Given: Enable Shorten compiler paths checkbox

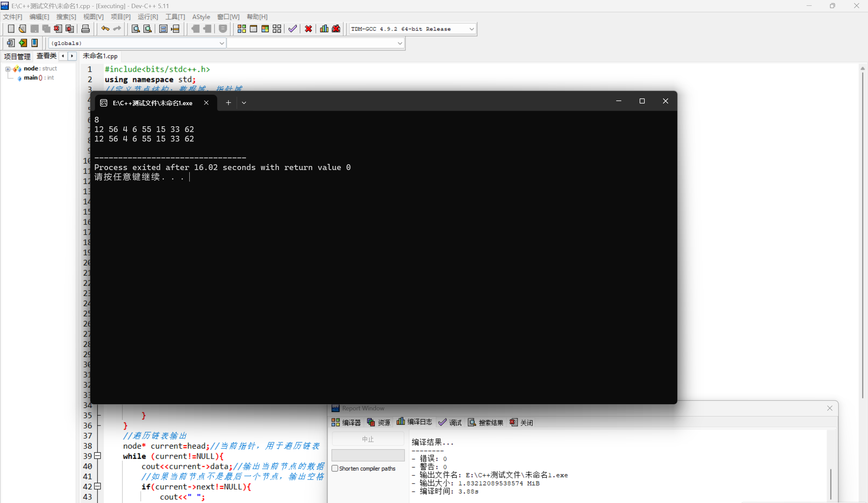Looking at the screenshot, I should [335, 468].
